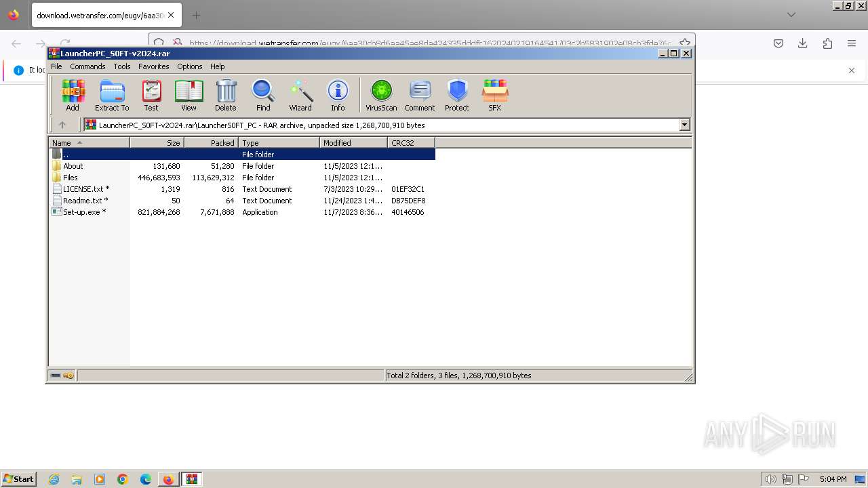This screenshot has width=868, height=488.
Task: List all Firefox tabs chevron
Action: pos(791,14)
